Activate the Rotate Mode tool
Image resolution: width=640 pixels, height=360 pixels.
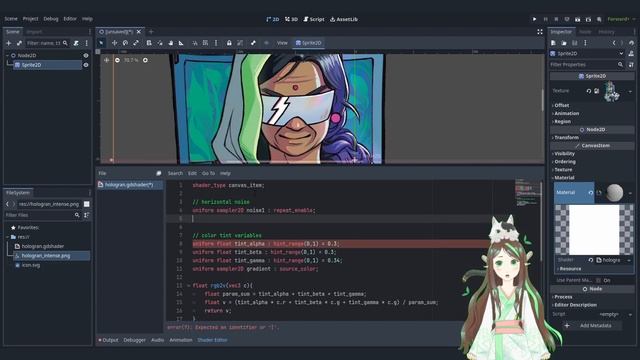(125, 43)
